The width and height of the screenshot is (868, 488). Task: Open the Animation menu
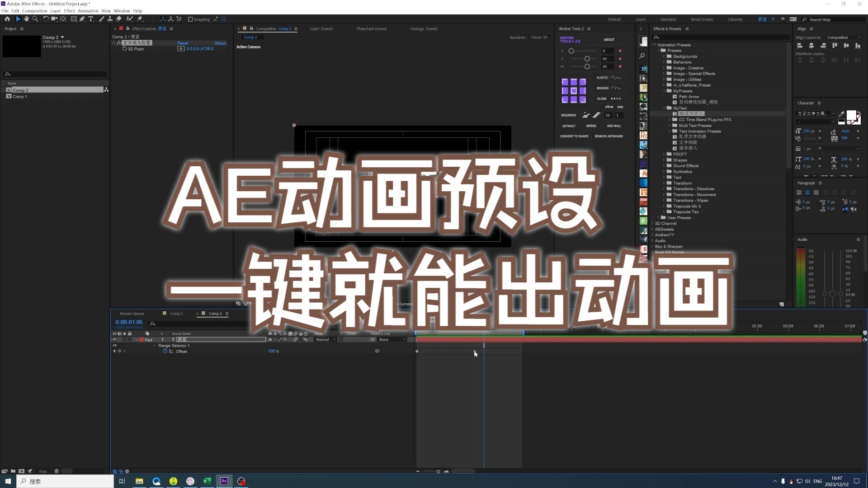tap(88, 11)
